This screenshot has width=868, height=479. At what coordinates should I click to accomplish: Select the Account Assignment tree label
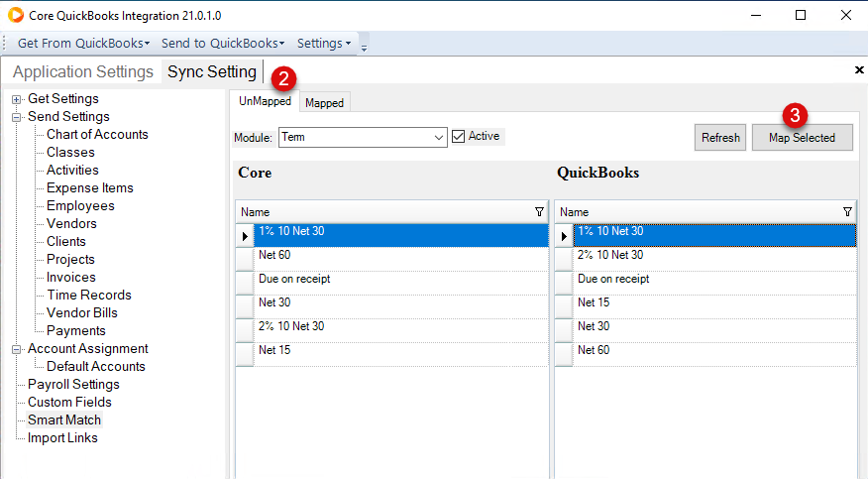(88, 349)
